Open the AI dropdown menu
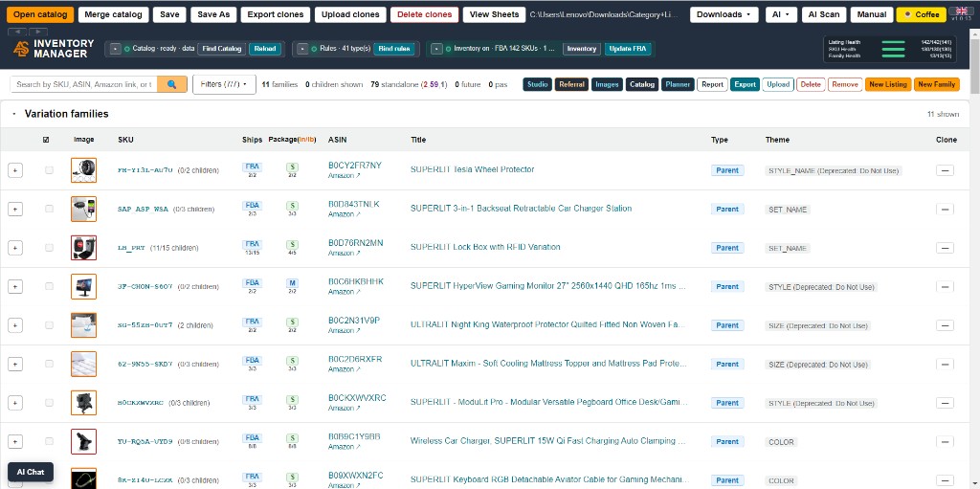The image size is (980, 489). tap(781, 14)
